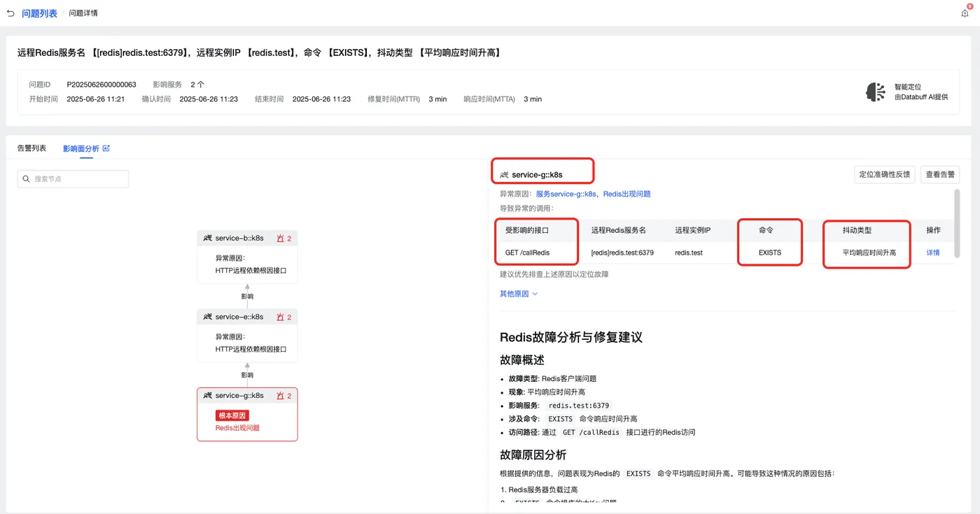The height and width of the screenshot is (514, 980).
Task: Click the alarm icon on service-b::k8s node
Action: click(281, 238)
